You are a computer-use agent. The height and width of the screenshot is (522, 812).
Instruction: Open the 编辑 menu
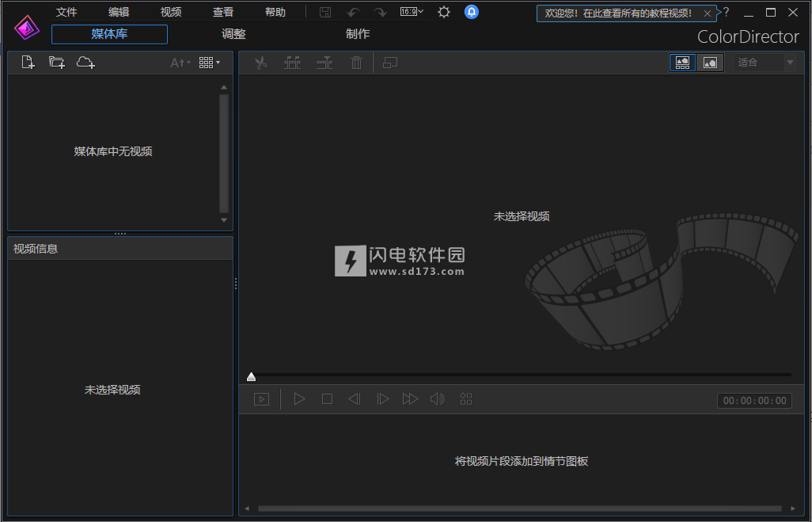pyautogui.click(x=119, y=12)
